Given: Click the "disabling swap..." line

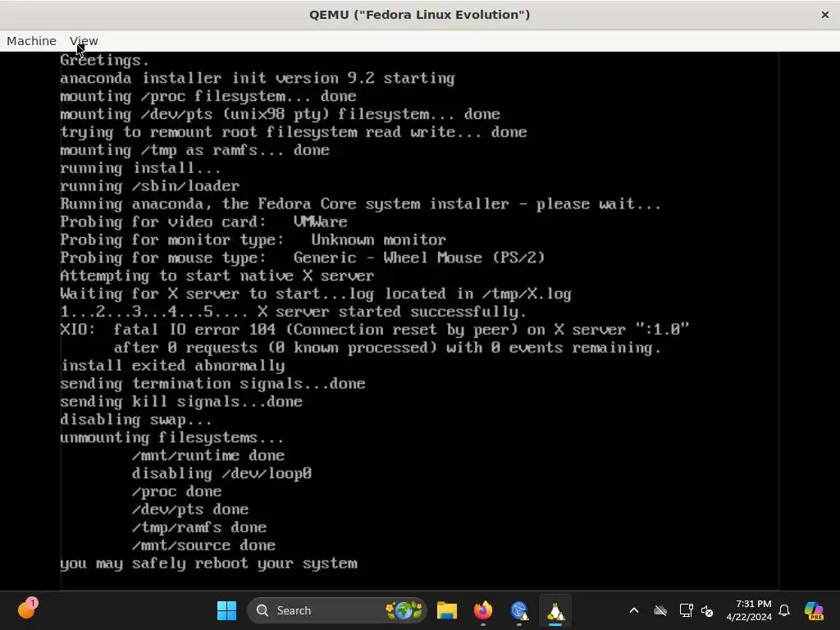Looking at the screenshot, I should pos(136,419).
